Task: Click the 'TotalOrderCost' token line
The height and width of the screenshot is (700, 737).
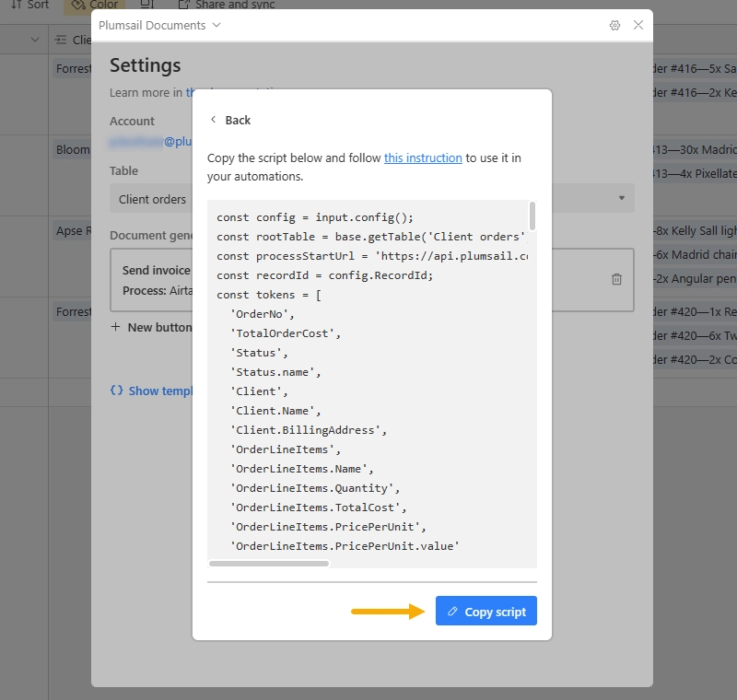Action: coord(286,333)
